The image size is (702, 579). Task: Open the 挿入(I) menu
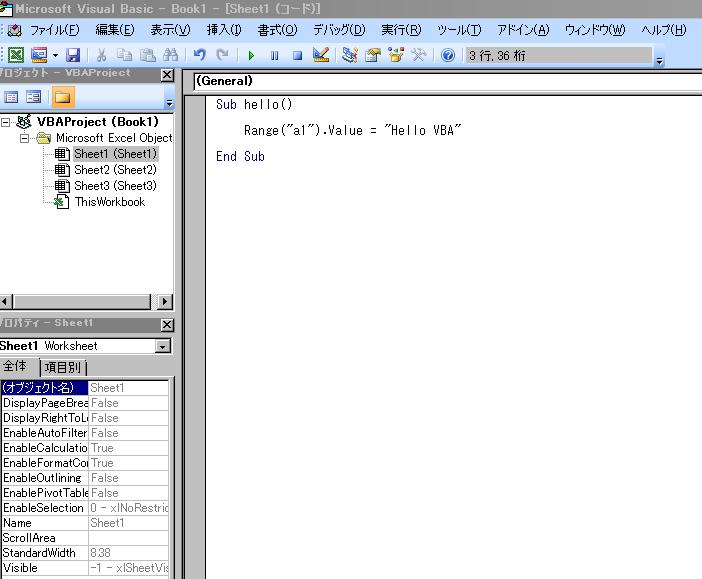click(x=224, y=30)
